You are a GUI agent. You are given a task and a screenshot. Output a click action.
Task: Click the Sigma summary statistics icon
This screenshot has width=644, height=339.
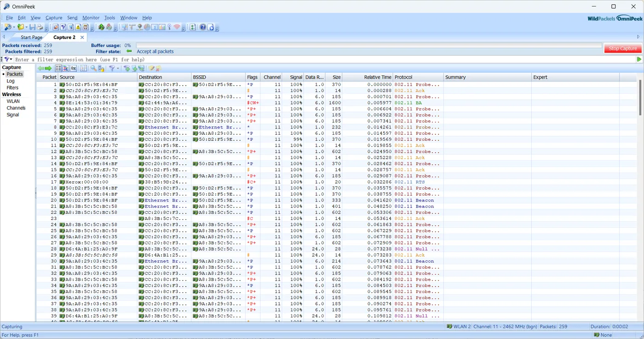point(155,27)
